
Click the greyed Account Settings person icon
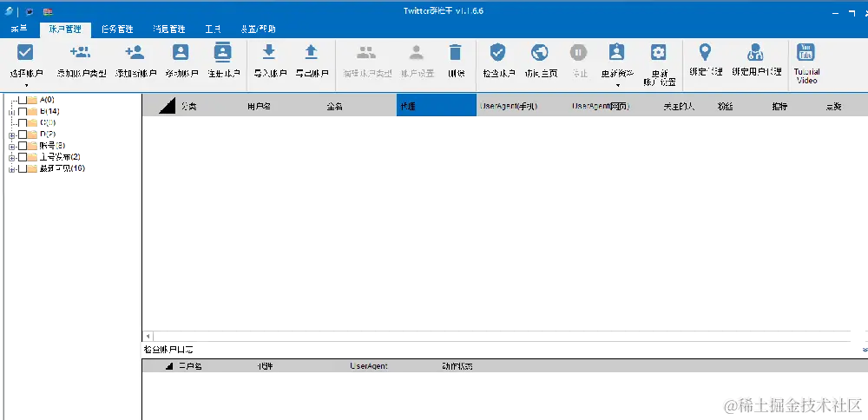(417, 53)
